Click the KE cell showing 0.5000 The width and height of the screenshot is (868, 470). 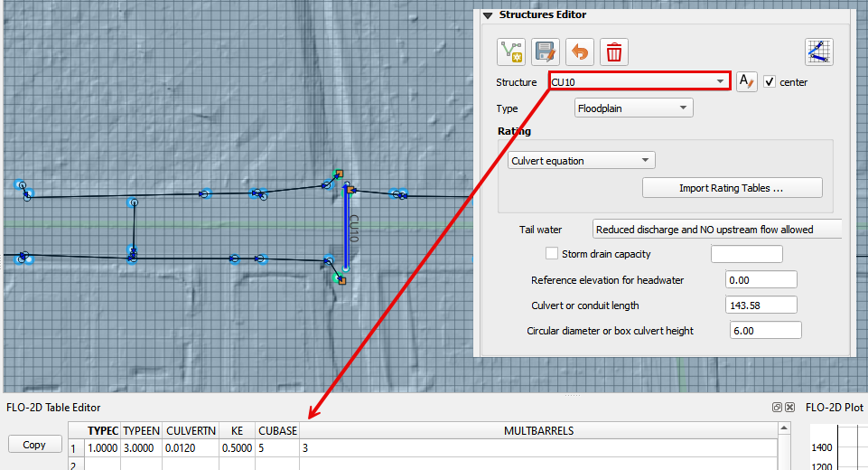pos(237,447)
